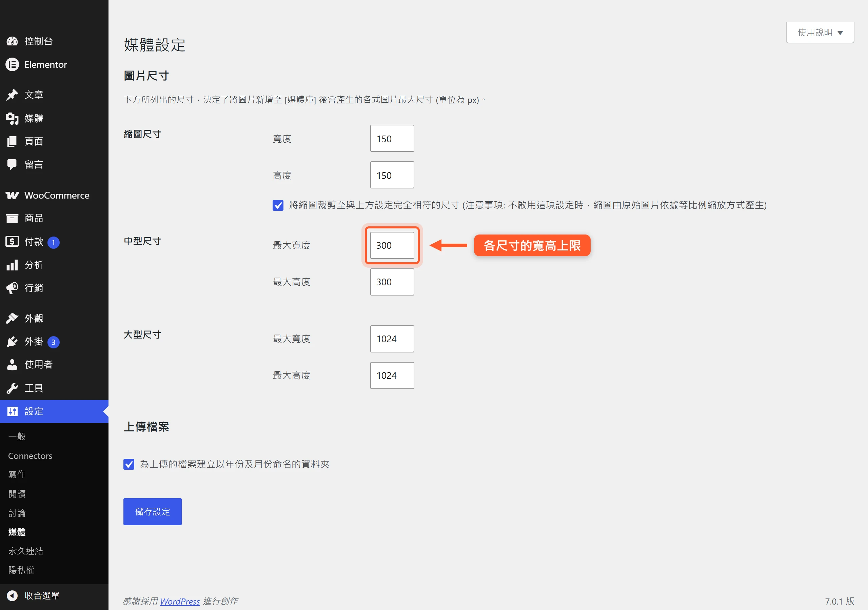The height and width of the screenshot is (610, 868).
Task: Select the 媒體 settings submenu item
Action: click(x=17, y=532)
